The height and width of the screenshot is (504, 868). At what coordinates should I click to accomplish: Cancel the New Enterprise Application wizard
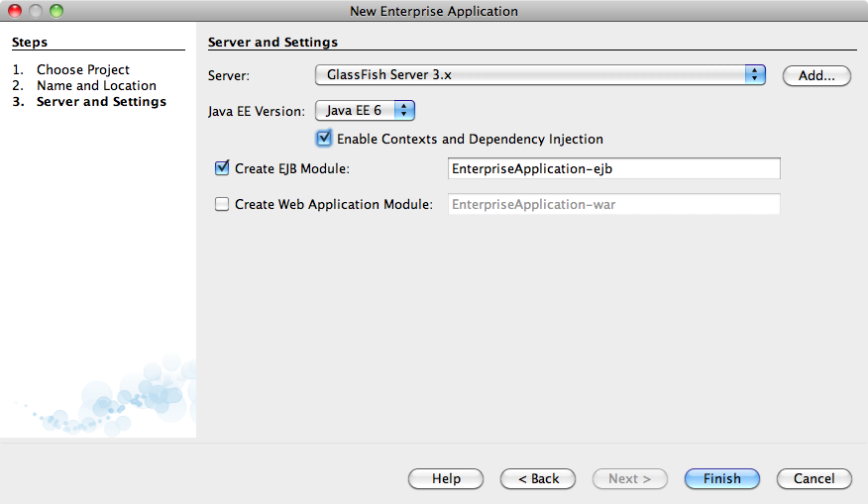[814, 478]
